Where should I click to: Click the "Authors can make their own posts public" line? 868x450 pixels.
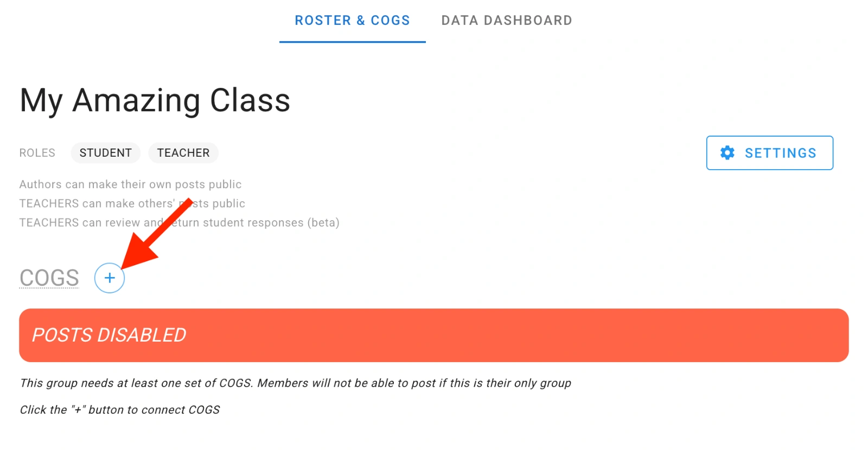coord(130,184)
